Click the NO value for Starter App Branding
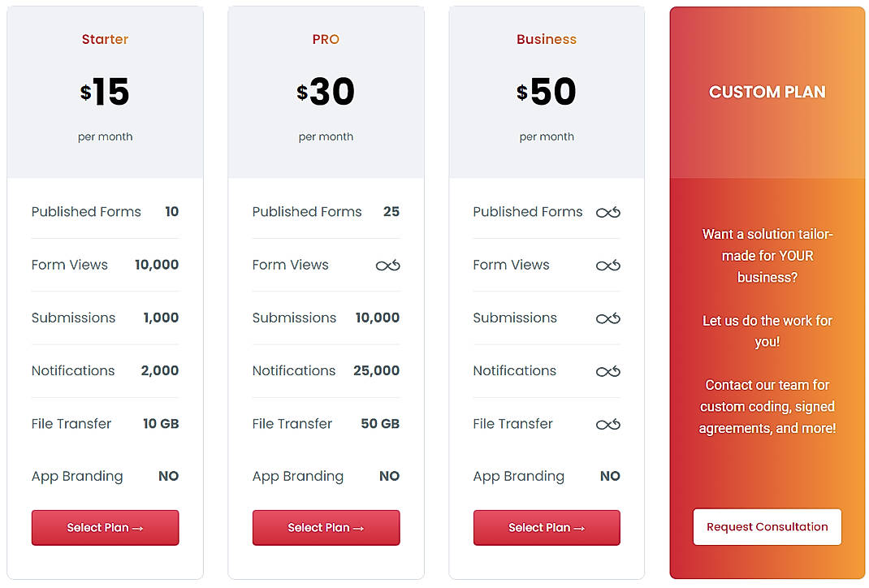The height and width of the screenshot is (588, 869). pos(168,476)
